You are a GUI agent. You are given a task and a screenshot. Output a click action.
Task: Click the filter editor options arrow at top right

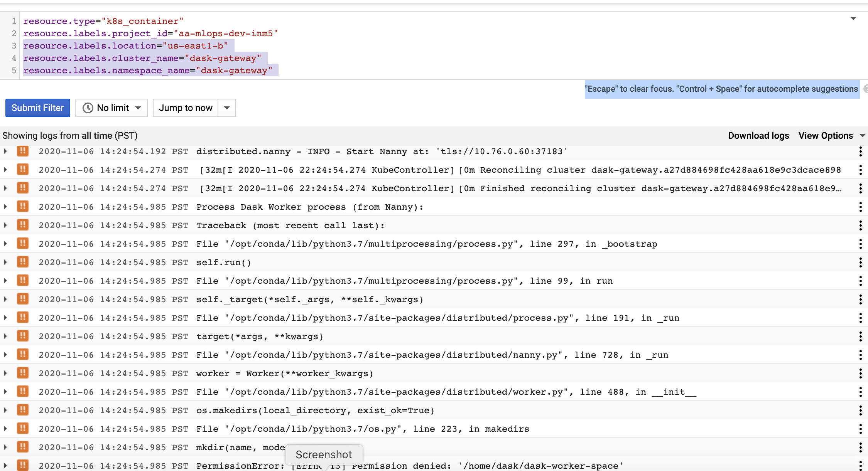click(853, 19)
